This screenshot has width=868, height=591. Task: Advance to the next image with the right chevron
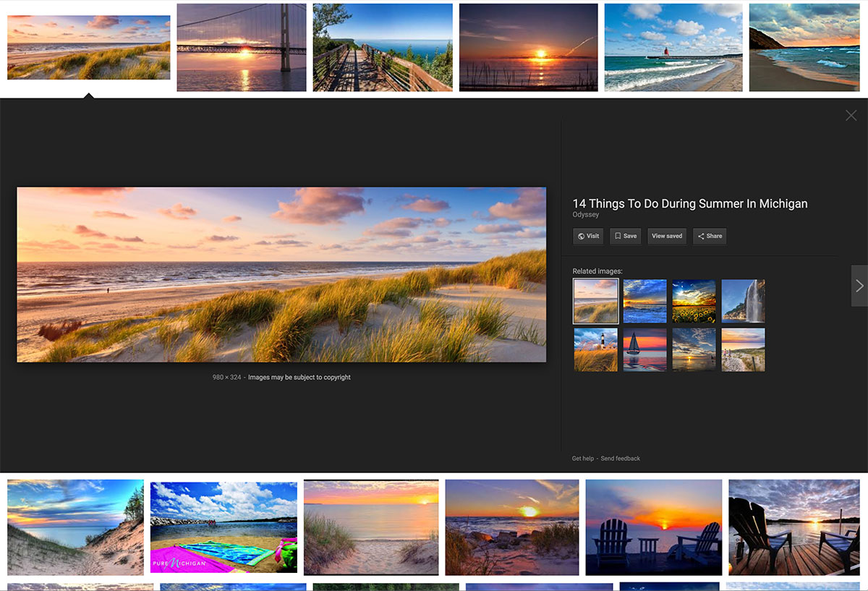[x=859, y=286]
